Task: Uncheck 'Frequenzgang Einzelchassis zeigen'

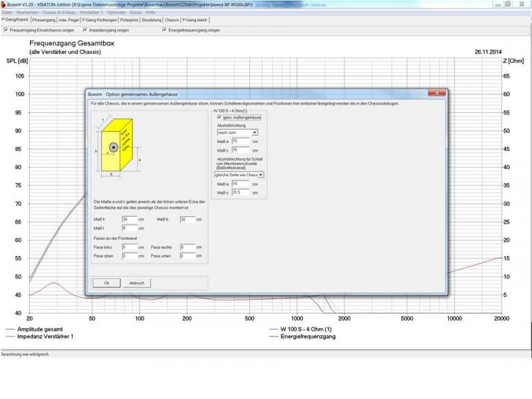Action: (x=6, y=29)
